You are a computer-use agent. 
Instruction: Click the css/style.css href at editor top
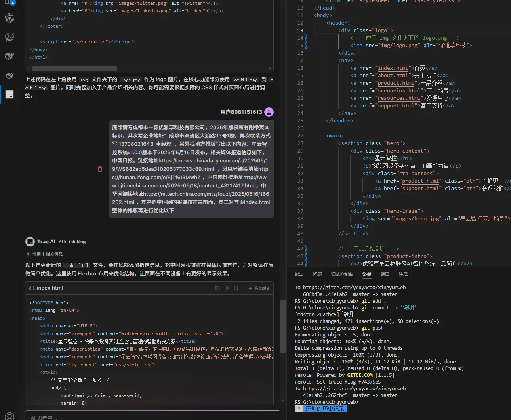coord(434,2)
